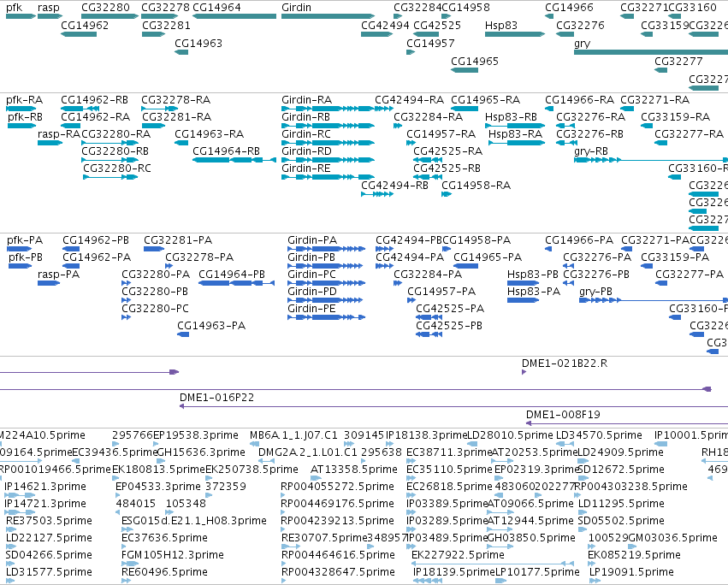Select EST MB6A.1_1.J07.C1
Screen dimensions: 728x585
click(293, 435)
